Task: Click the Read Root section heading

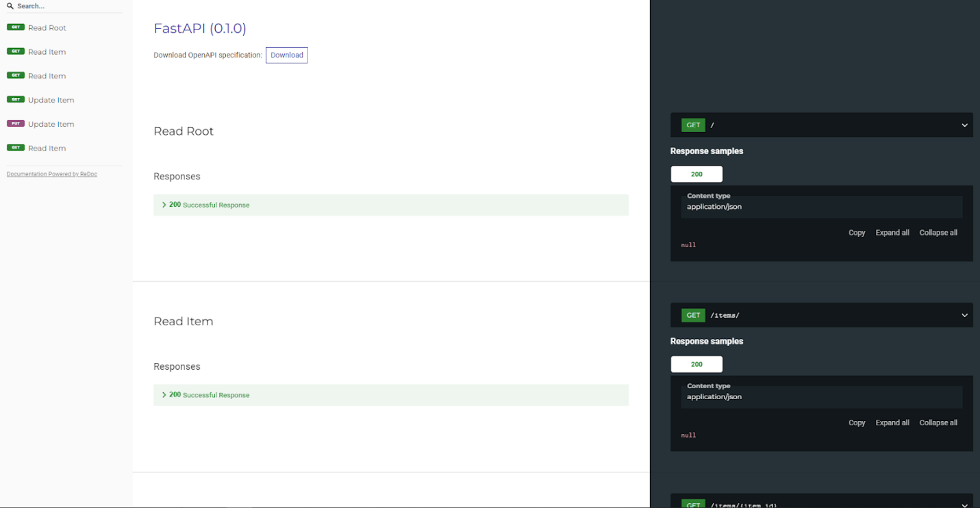Action: click(184, 131)
